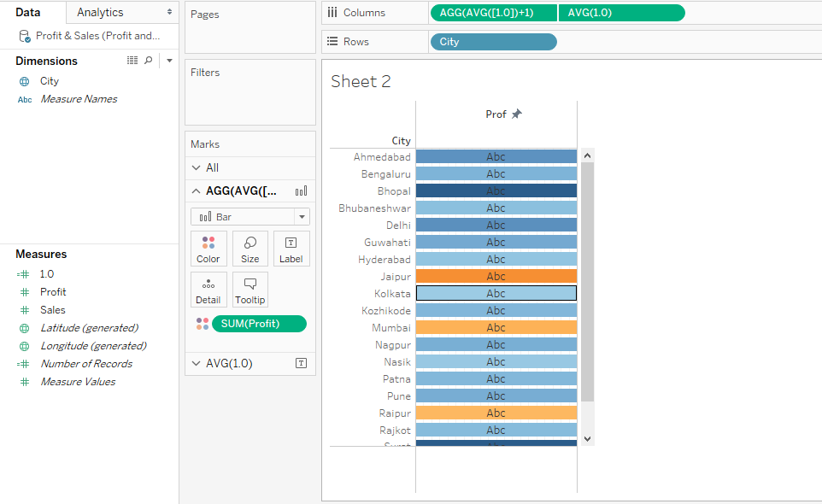Open the Color marks card
The image size is (822, 504).
208,249
